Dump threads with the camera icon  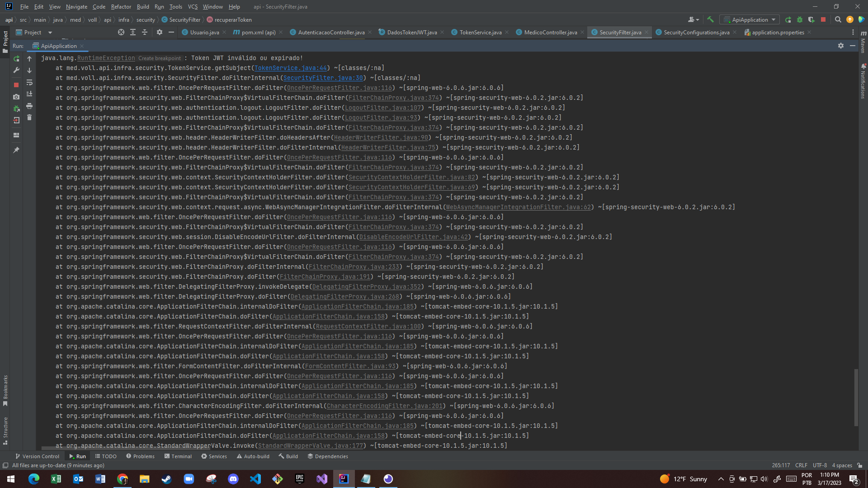(x=16, y=97)
